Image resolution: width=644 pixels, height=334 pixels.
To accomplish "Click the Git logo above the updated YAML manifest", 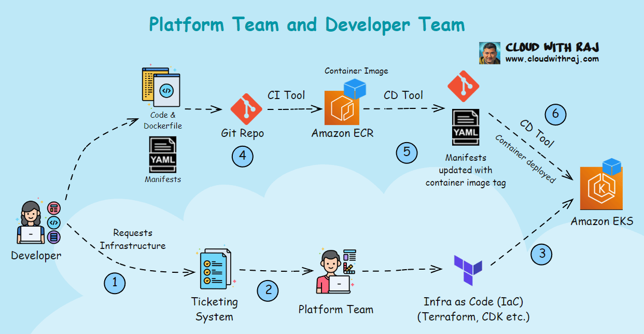I will click(x=463, y=86).
